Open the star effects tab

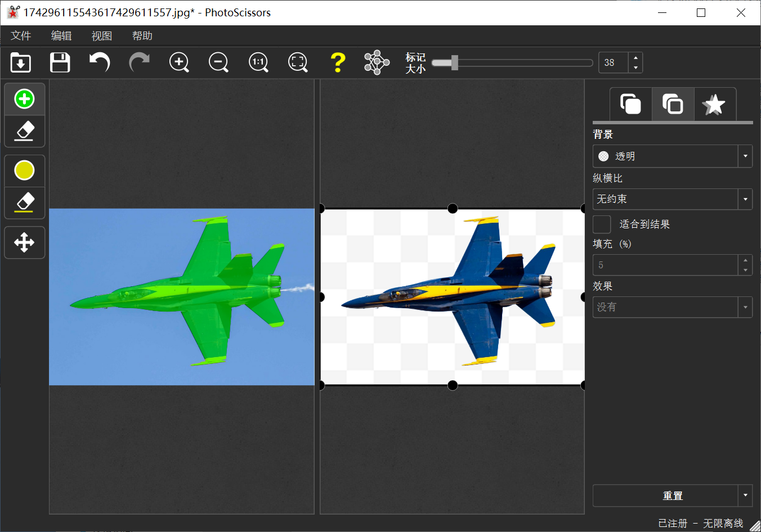[714, 104]
